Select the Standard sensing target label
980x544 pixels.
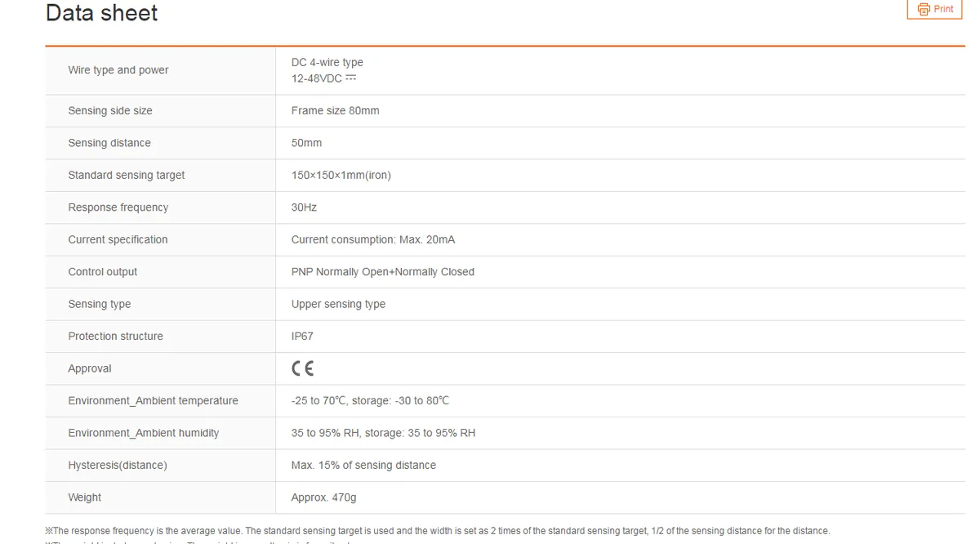point(127,175)
